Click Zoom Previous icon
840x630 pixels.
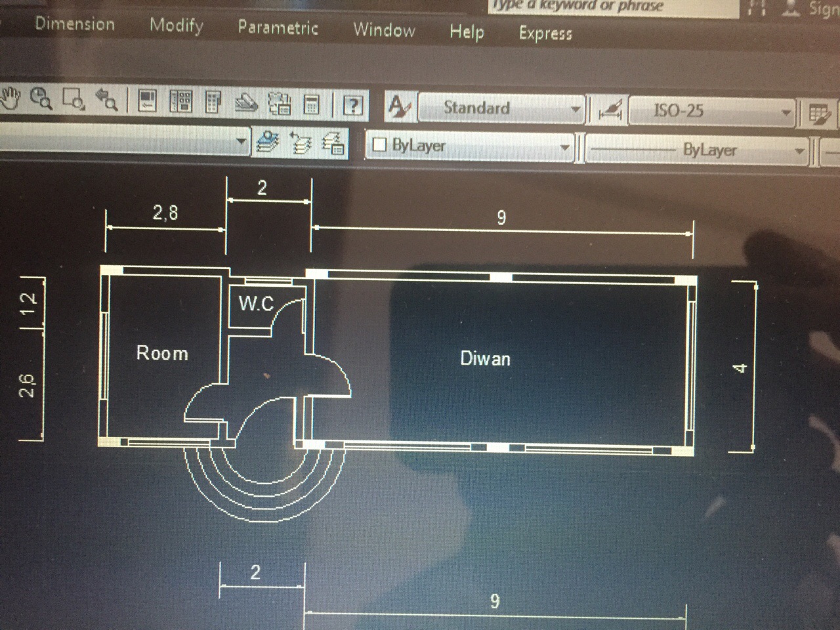click(x=106, y=100)
